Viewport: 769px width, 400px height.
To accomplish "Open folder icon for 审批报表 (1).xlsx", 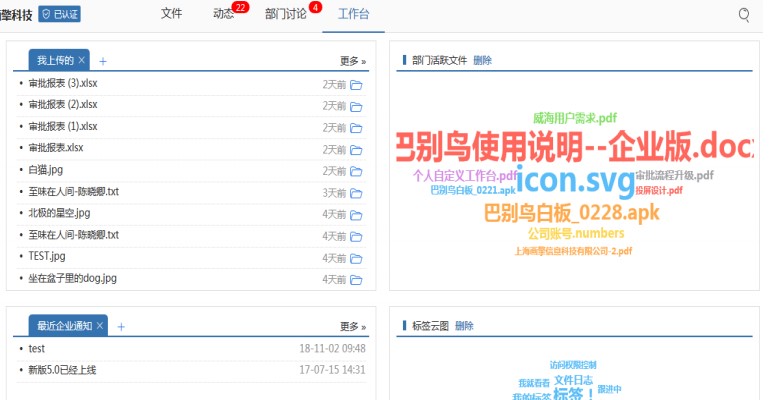I will tap(356, 128).
